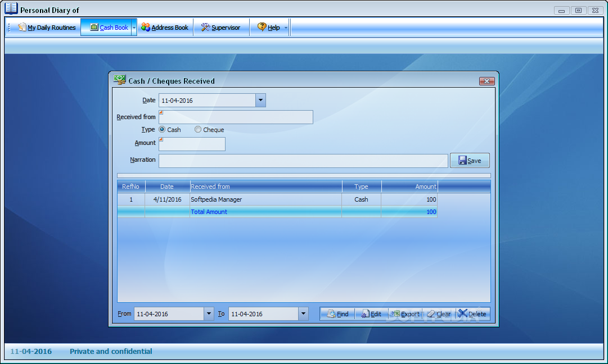
Task: Click the Amount column header
Action: pos(409,186)
